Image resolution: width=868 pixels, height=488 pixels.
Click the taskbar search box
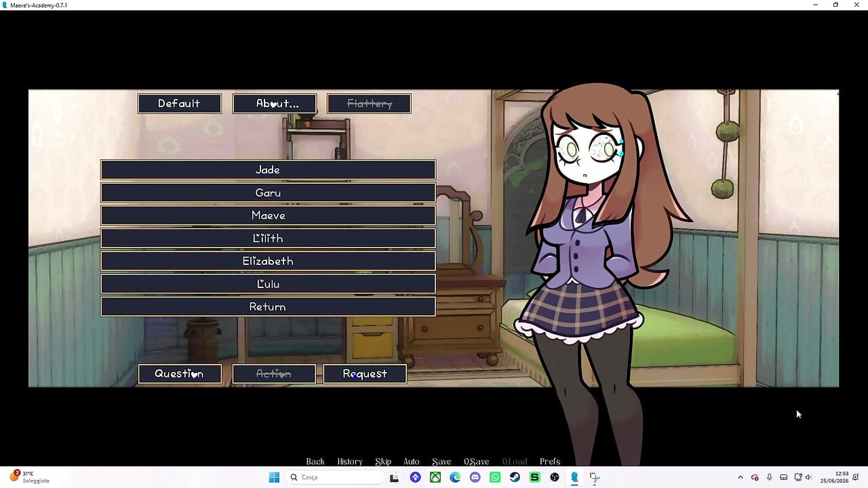pos(335,477)
